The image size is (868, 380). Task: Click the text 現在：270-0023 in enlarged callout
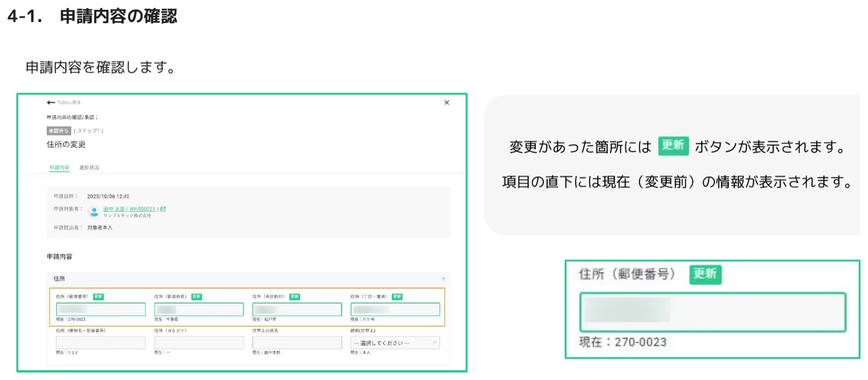coord(623,342)
